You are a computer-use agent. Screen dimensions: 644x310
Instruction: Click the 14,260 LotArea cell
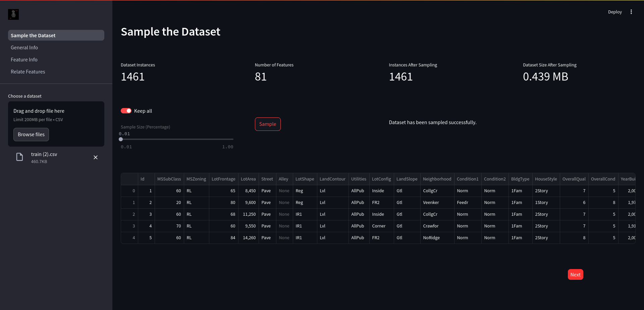[248, 238]
